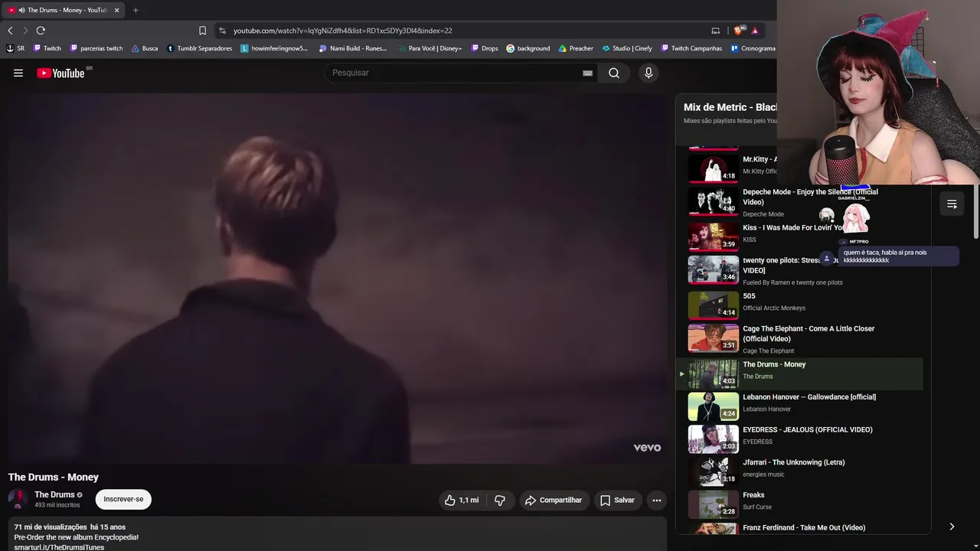
Task: Play the Kiss video thumbnail
Action: (x=714, y=236)
